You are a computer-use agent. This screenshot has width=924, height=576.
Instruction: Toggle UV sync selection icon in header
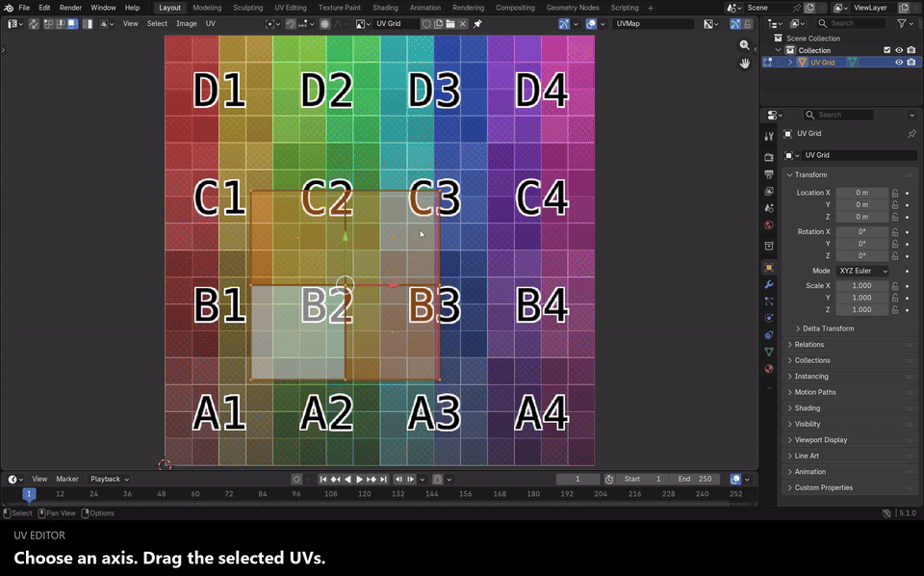point(34,23)
